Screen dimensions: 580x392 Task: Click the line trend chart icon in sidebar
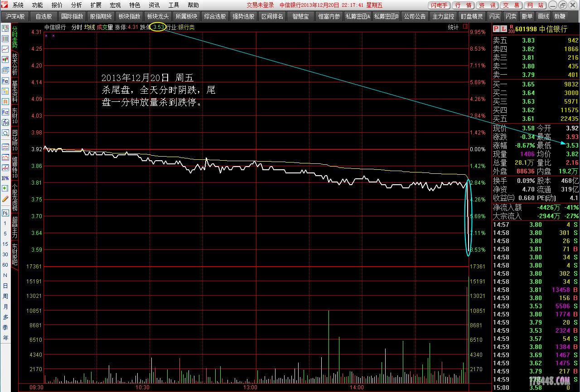[5, 49]
